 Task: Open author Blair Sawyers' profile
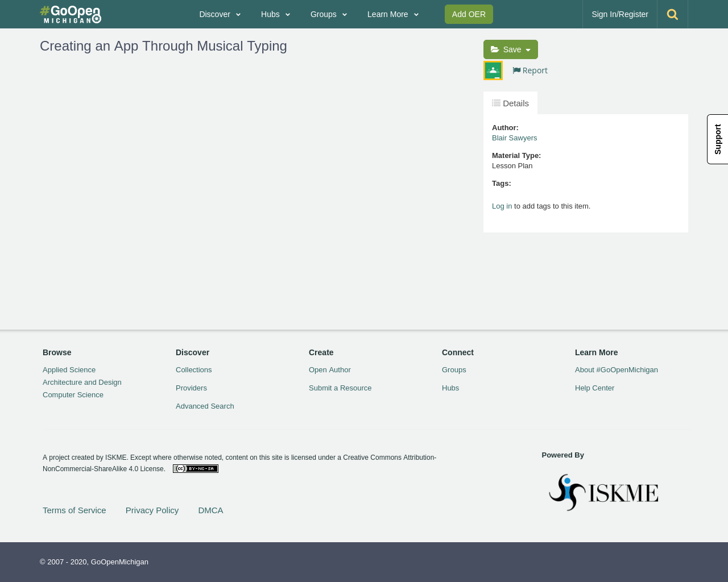514,138
